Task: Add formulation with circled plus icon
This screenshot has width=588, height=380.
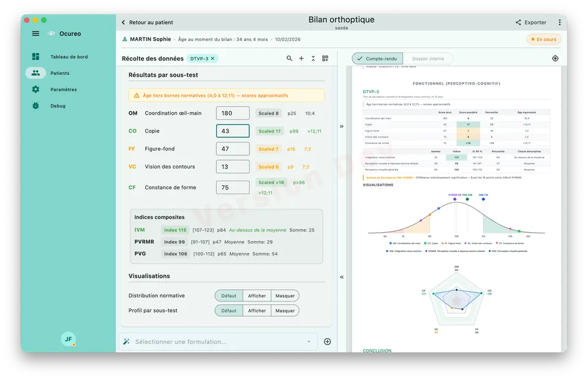Action: click(x=327, y=341)
